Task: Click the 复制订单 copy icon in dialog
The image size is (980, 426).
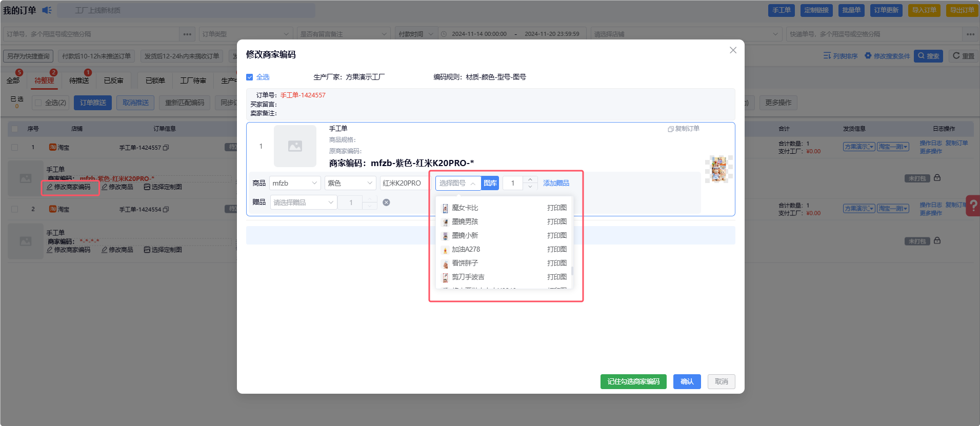Action: [670, 129]
